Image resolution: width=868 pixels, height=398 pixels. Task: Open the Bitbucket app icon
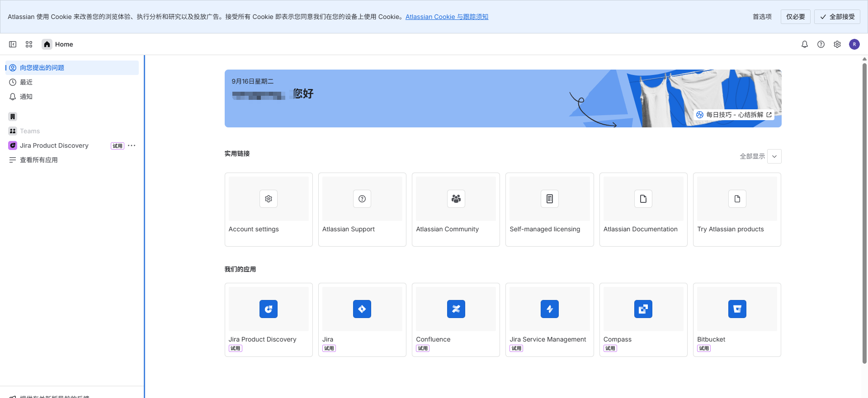click(x=737, y=309)
